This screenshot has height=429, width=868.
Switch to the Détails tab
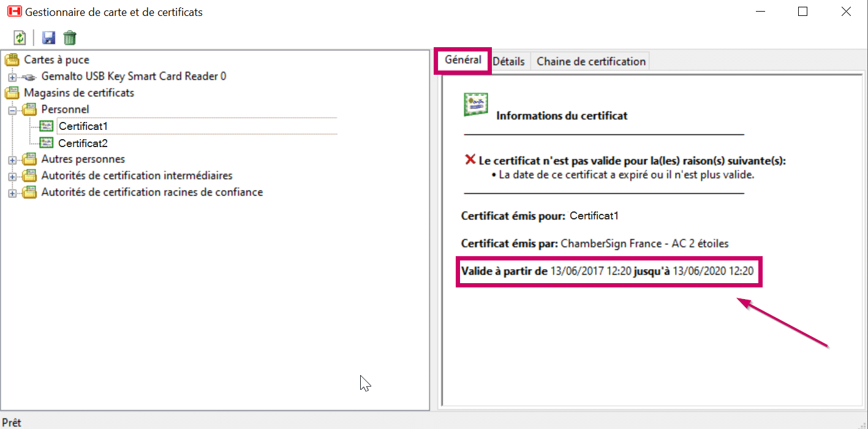[x=508, y=61]
